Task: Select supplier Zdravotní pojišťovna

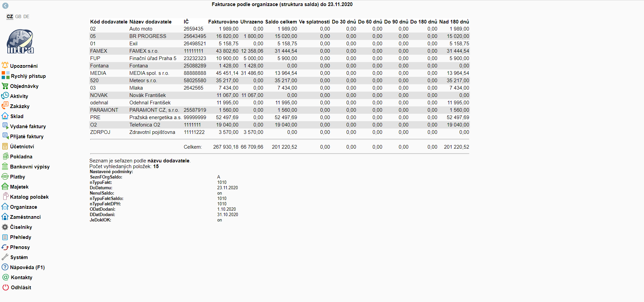Action: tap(152, 132)
